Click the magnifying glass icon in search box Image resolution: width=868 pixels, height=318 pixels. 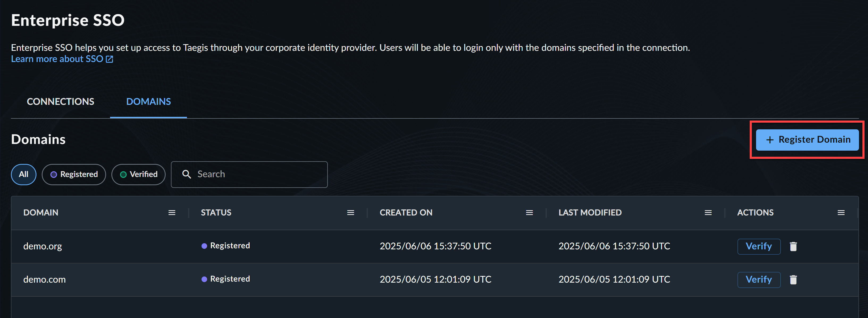pyautogui.click(x=187, y=174)
